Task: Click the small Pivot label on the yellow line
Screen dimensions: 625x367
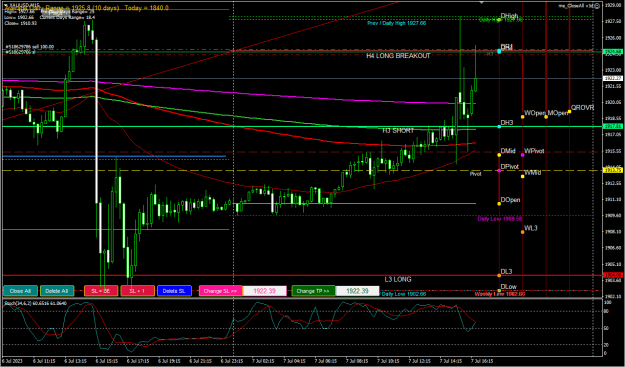Action: tap(476, 174)
